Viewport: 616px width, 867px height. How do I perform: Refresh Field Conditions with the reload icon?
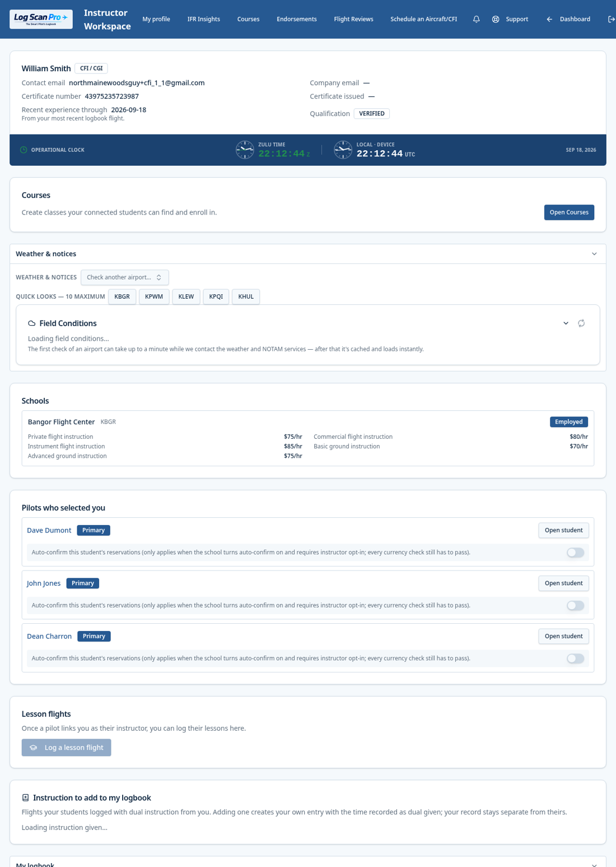(x=581, y=323)
